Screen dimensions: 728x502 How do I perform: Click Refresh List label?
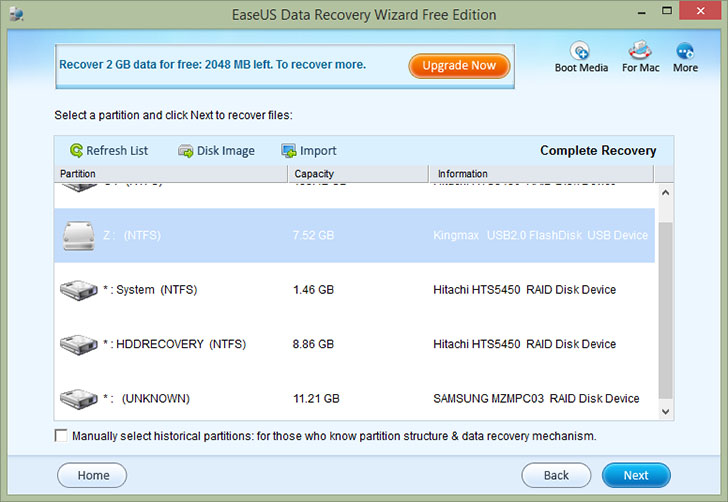(117, 150)
